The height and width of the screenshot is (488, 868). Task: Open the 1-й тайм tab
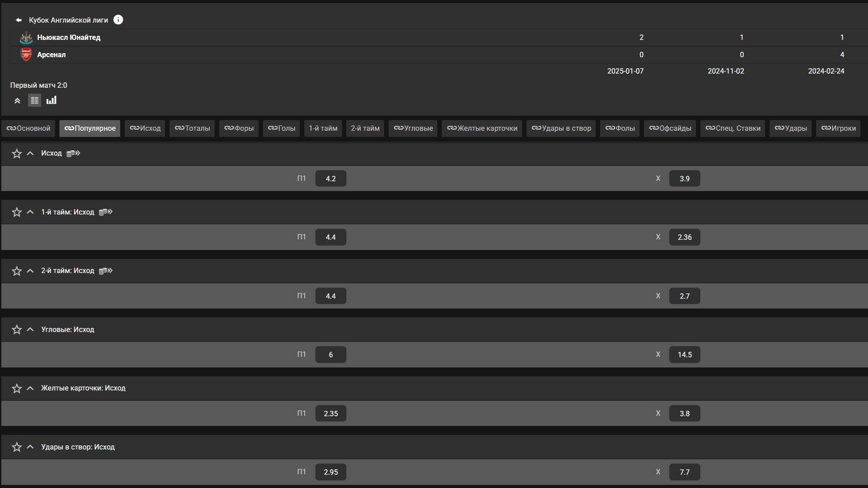coord(323,129)
